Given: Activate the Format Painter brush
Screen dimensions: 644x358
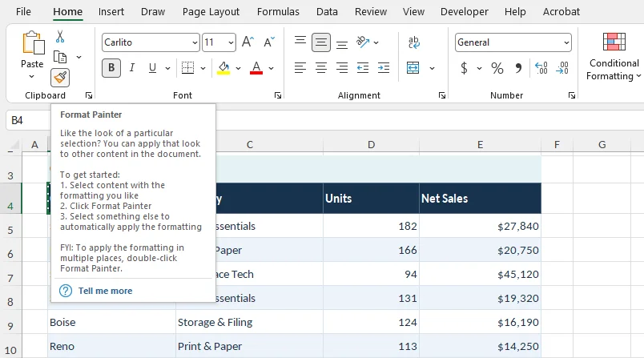Looking at the screenshot, I should pos(60,77).
